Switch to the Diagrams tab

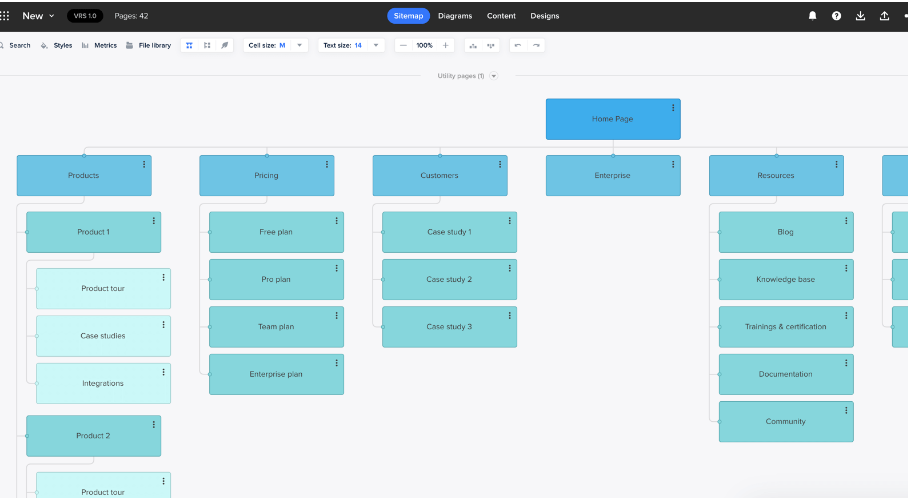pos(455,16)
